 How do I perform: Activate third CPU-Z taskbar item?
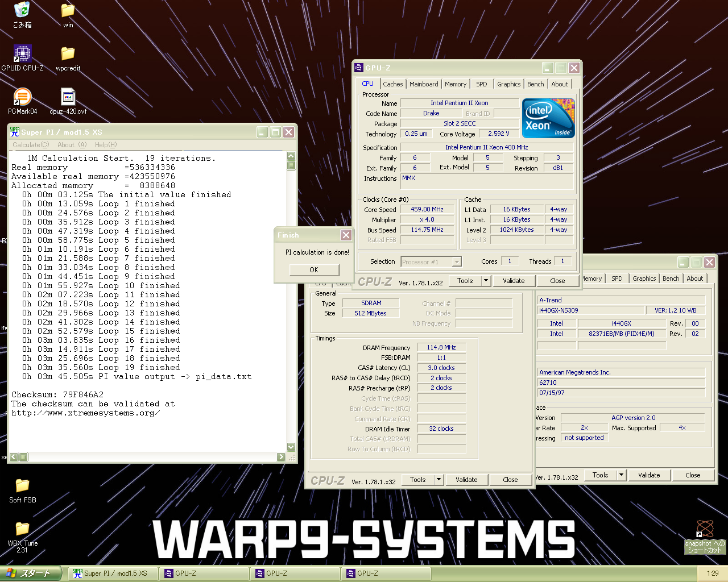pos(387,573)
